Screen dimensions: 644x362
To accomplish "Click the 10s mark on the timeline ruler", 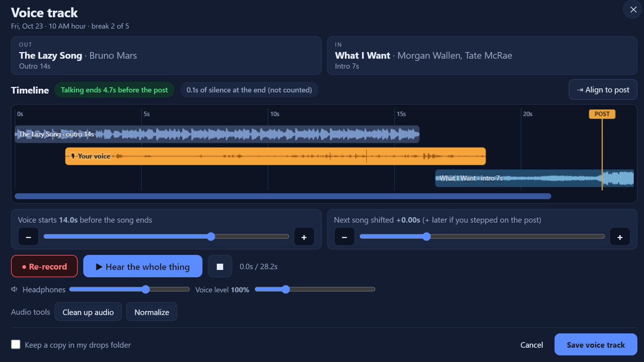I will pos(275,114).
